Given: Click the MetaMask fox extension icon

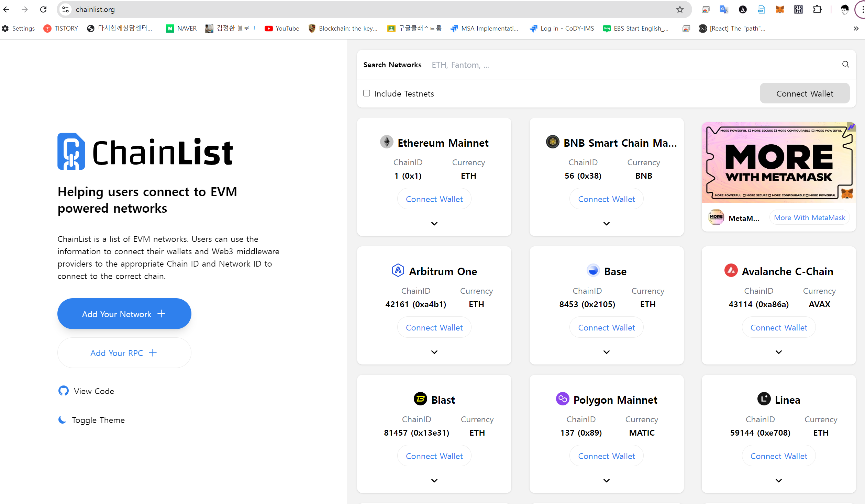Looking at the screenshot, I should pos(779,10).
